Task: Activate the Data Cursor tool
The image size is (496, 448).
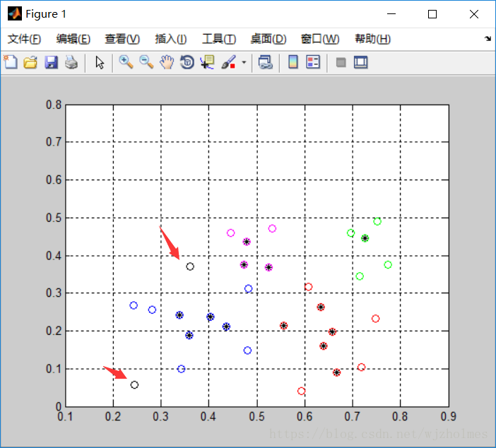Action: pos(207,62)
